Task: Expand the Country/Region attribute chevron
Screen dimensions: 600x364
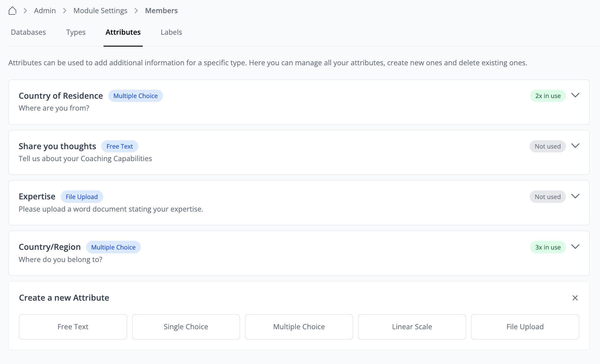Action: pyautogui.click(x=575, y=247)
